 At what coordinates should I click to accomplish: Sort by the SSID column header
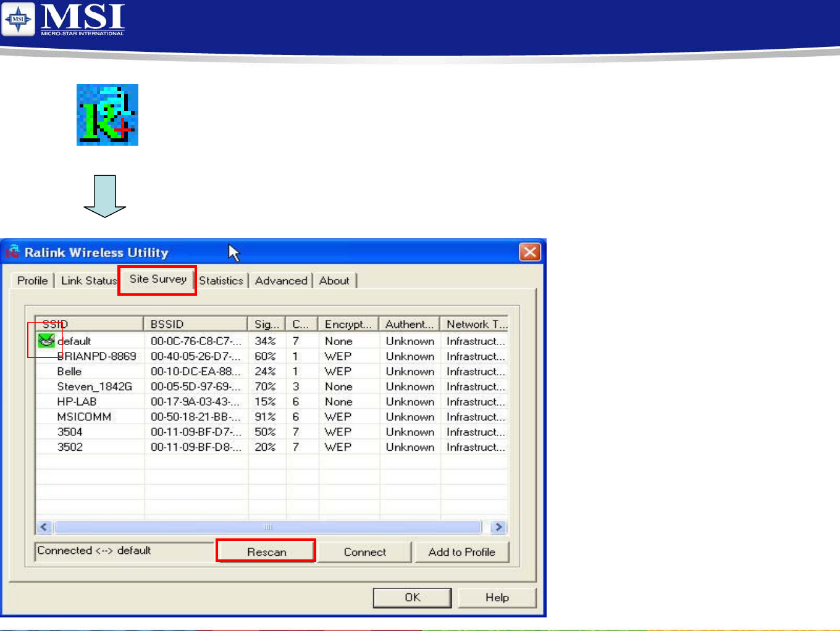tap(90, 324)
